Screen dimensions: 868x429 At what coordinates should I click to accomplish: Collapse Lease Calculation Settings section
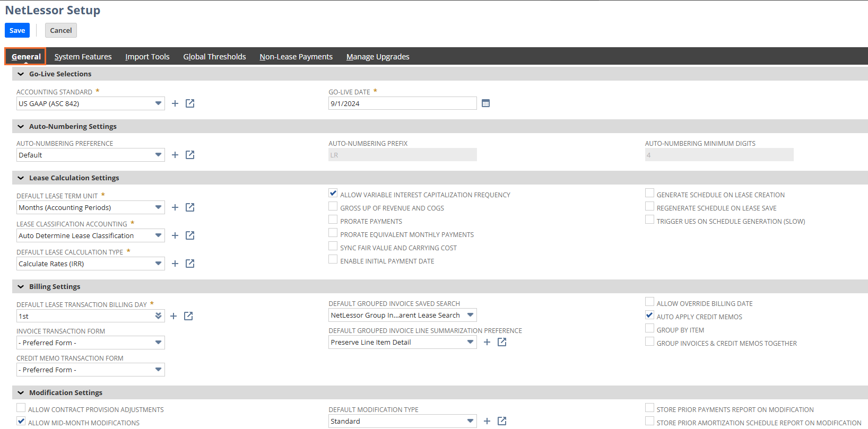pos(21,178)
